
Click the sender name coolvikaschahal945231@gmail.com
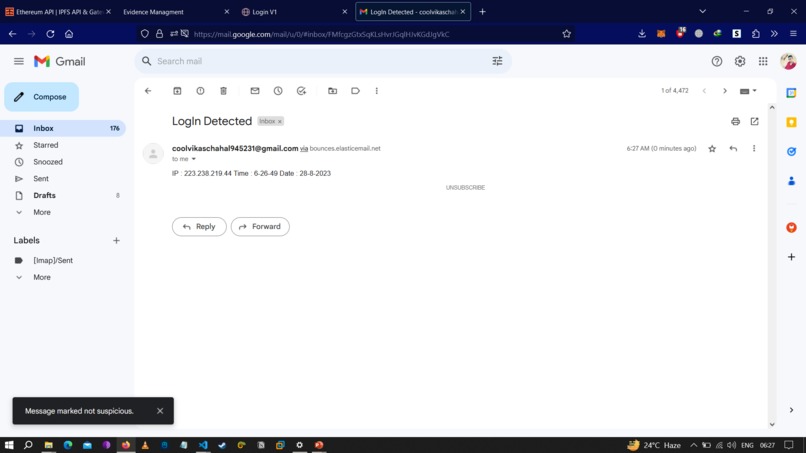click(235, 149)
